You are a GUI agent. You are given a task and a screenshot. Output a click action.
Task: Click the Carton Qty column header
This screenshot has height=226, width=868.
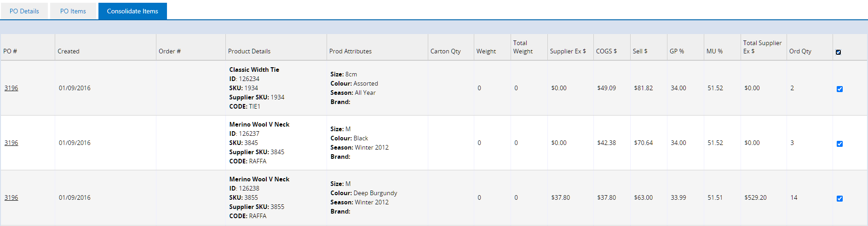point(446,51)
